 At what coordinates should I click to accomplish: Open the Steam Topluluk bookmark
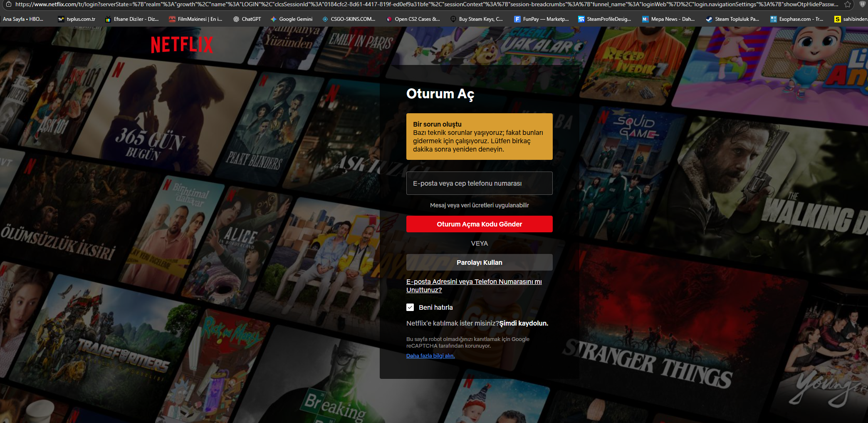pyautogui.click(x=733, y=19)
